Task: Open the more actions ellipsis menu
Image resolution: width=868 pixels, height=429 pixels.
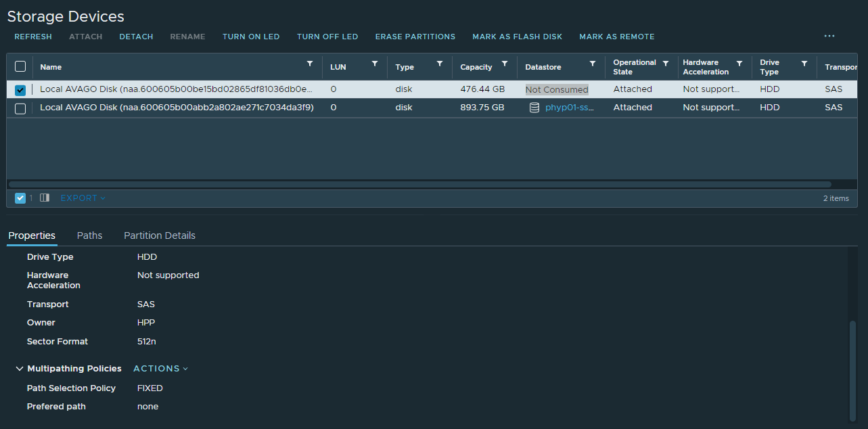Action: click(x=829, y=36)
